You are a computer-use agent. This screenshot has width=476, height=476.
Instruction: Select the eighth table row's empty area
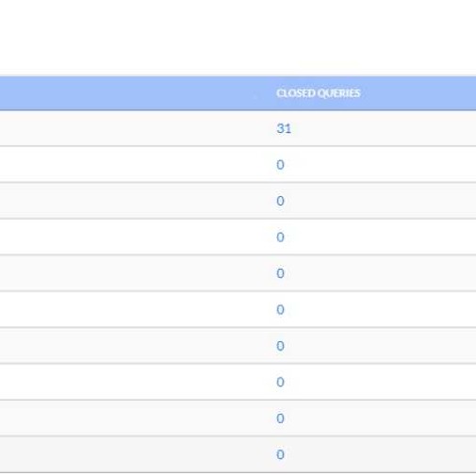[238, 382]
